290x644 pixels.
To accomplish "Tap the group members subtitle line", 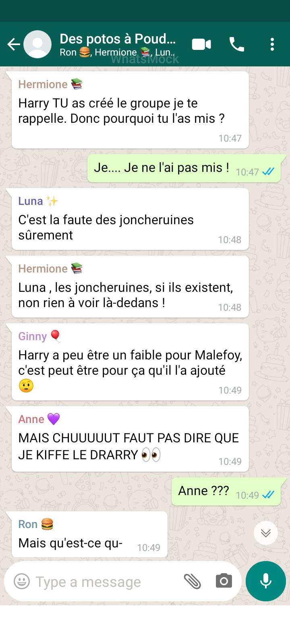I will coord(117,52).
